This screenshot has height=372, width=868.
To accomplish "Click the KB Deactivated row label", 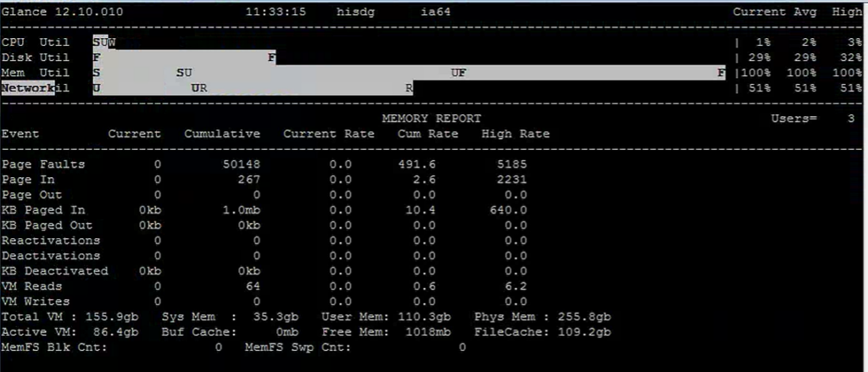I will tap(55, 271).
